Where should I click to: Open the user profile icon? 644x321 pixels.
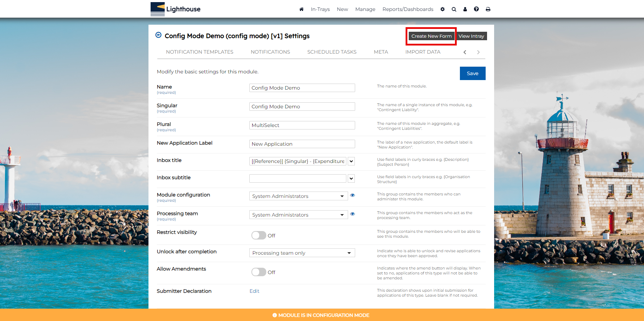[x=465, y=9]
